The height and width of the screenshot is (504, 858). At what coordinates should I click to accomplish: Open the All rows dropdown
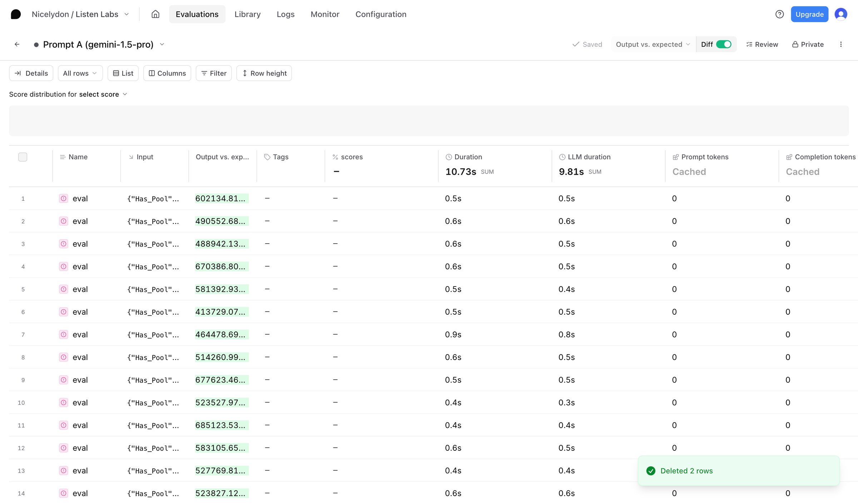(80, 73)
